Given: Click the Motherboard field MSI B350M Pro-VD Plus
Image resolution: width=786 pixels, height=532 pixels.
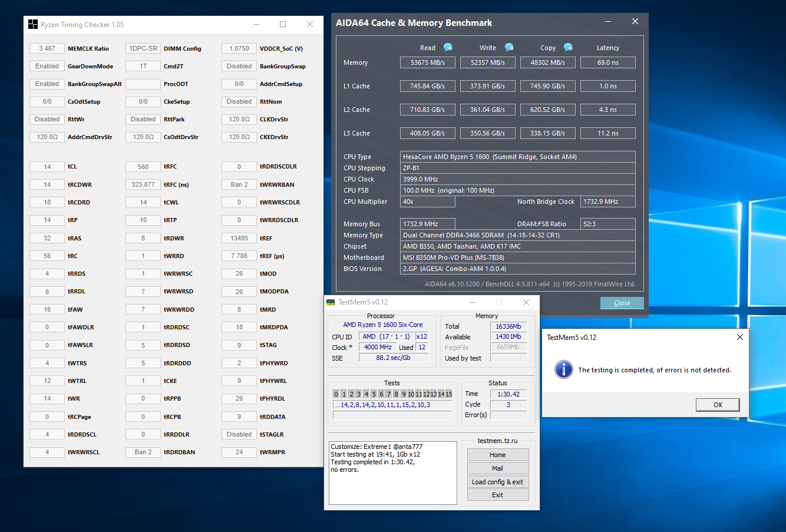Looking at the screenshot, I should click(518, 257).
